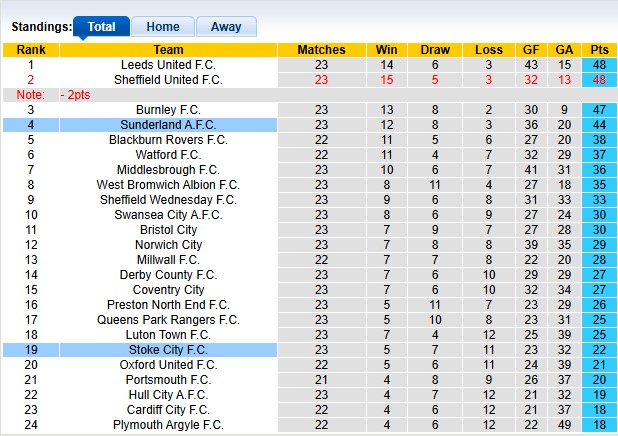The image size is (618, 436).
Task: Click Watford F.C. team name
Action: [168, 155]
